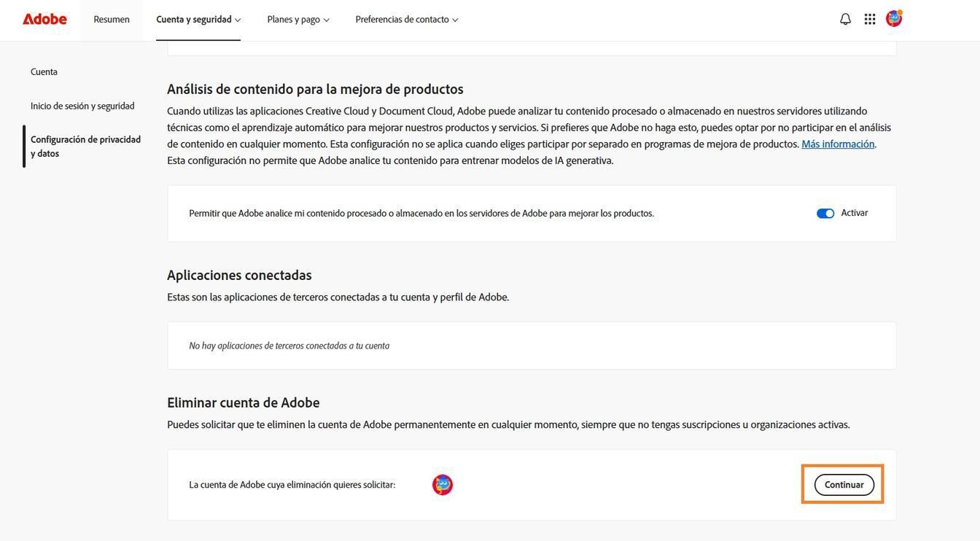Click 'La cuenta de Adobe cuya eliminación' text
Viewport: 980px width, 541px height.
pyautogui.click(x=292, y=485)
